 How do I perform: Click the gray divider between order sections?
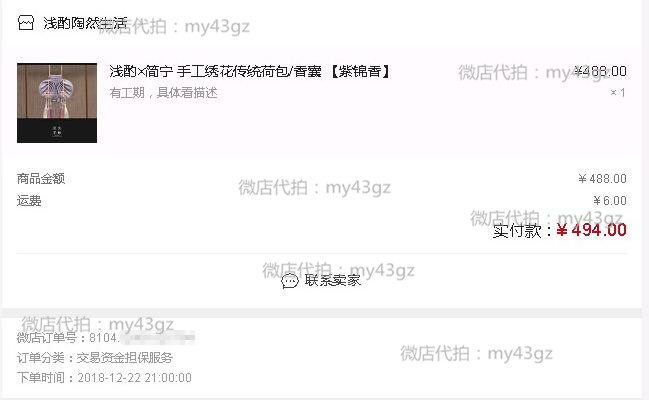tap(322, 313)
